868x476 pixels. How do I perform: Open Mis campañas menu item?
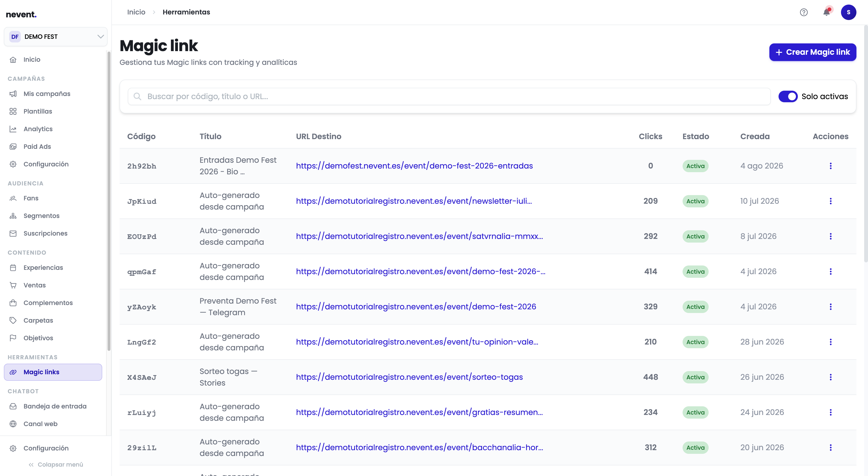click(53, 94)
